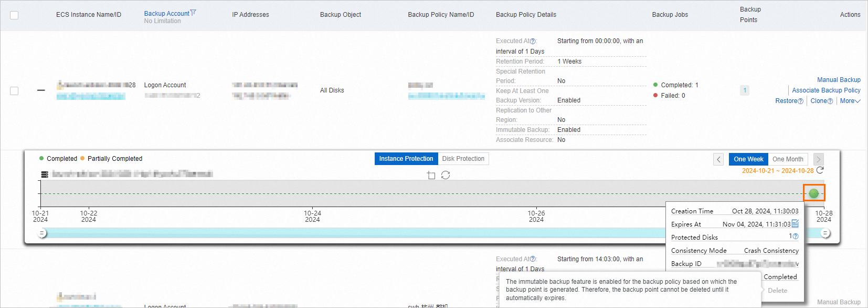
Task: Click the Manual Backup link in the first row
Action: pos(839,80)
